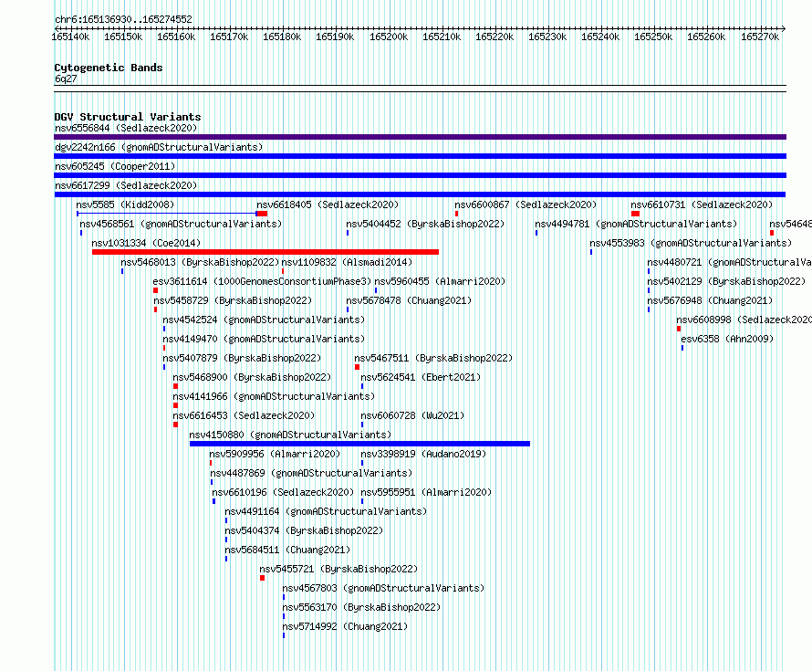Click nsv4150880 (gnomADStructuralVariants) label

coord(290,435)
